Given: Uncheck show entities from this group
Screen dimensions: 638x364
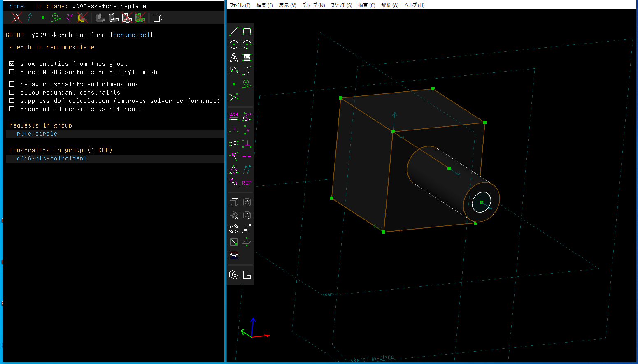Looking at the screenshot, I should coord(12,64).
